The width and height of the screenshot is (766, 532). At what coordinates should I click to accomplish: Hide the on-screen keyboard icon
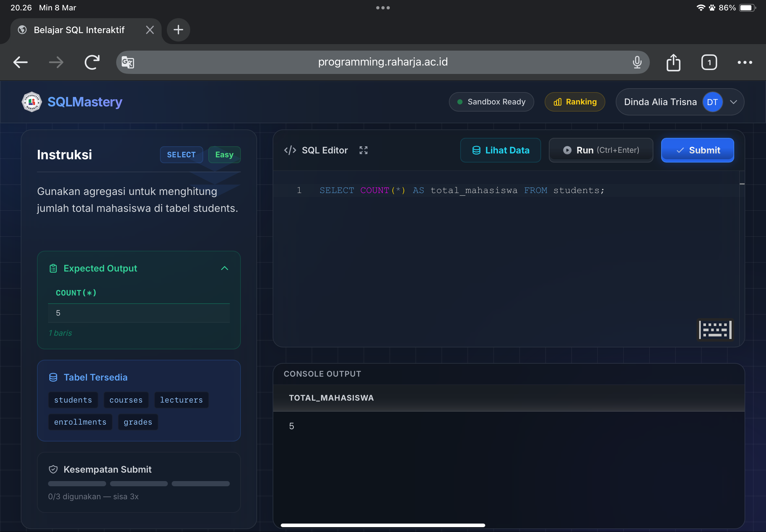[715, 330]
